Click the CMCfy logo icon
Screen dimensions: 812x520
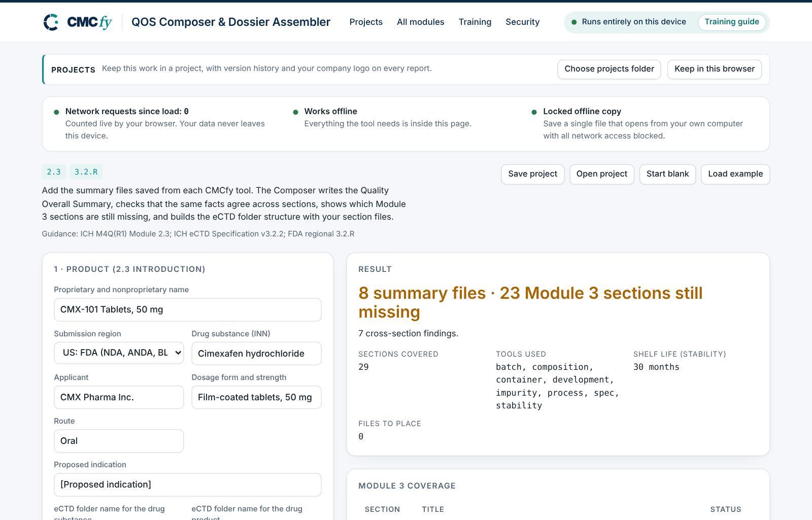click(x=51, y=22)
